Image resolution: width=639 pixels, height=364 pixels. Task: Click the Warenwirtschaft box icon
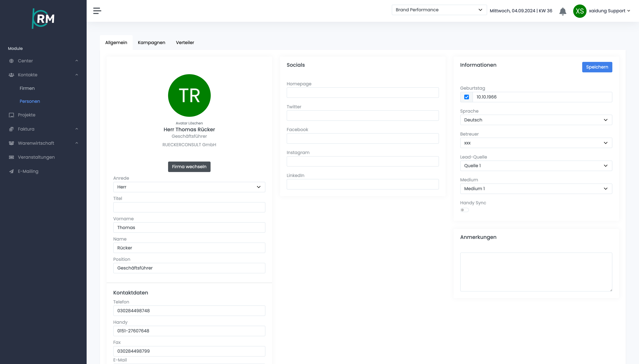[x=11, y=143]
